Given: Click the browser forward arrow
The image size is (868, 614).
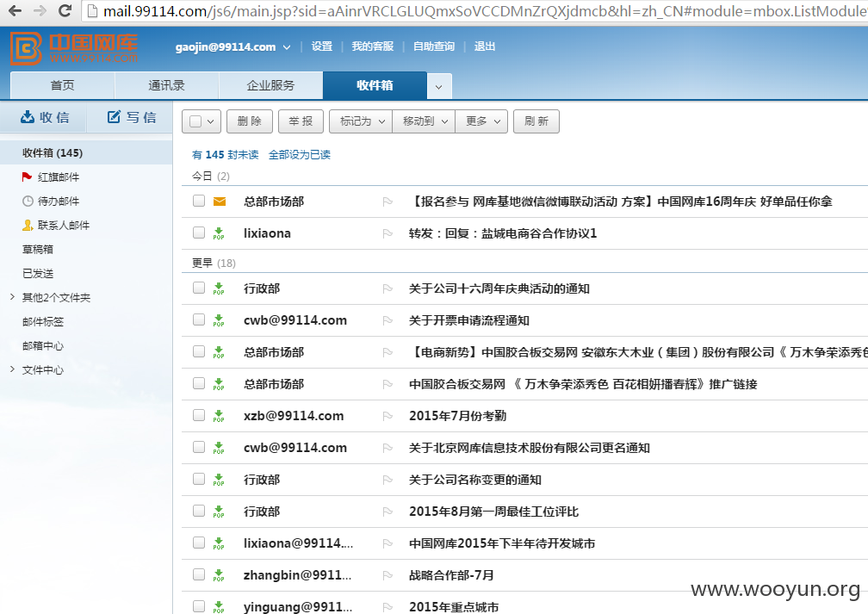Looking at the screenshot, I should point(40,10).
